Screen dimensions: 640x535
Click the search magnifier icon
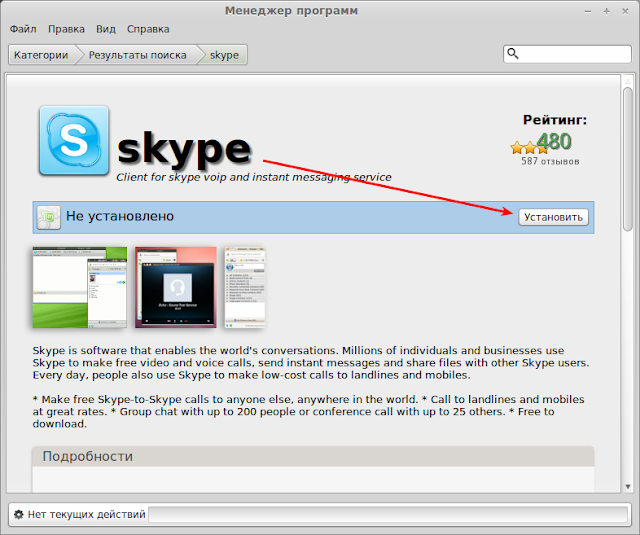[x=513, y=53]
